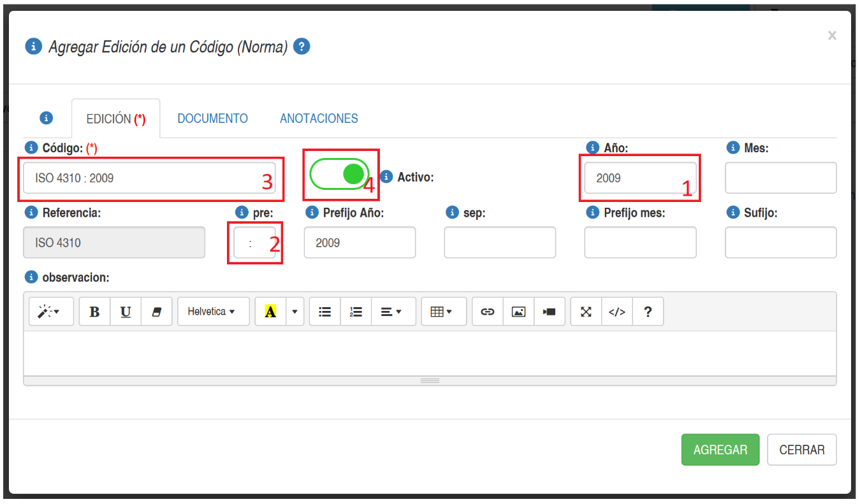
Task: Open the code view icon
Action: [x=617, y=312]
